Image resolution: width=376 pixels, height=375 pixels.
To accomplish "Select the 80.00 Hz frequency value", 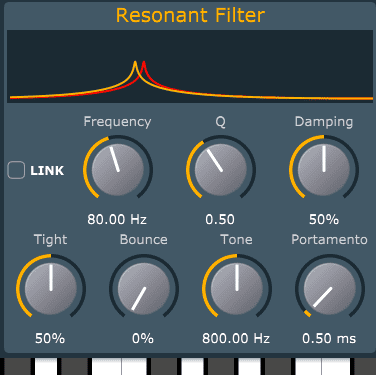I will tap(117, 219).
